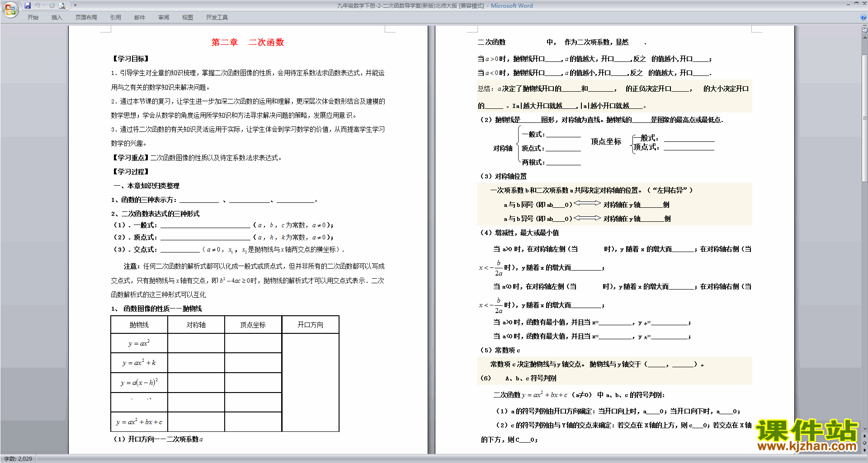Click the text （5）常数项 c

pos(500,350)
